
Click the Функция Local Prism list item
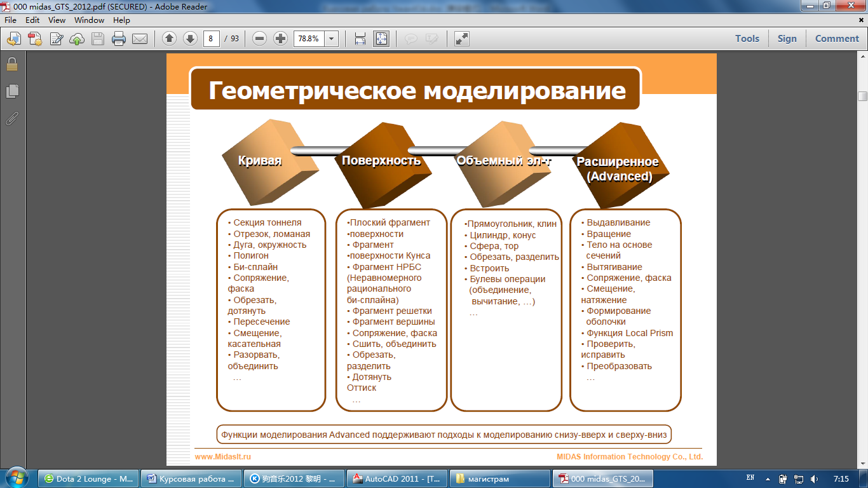(627, 333)
